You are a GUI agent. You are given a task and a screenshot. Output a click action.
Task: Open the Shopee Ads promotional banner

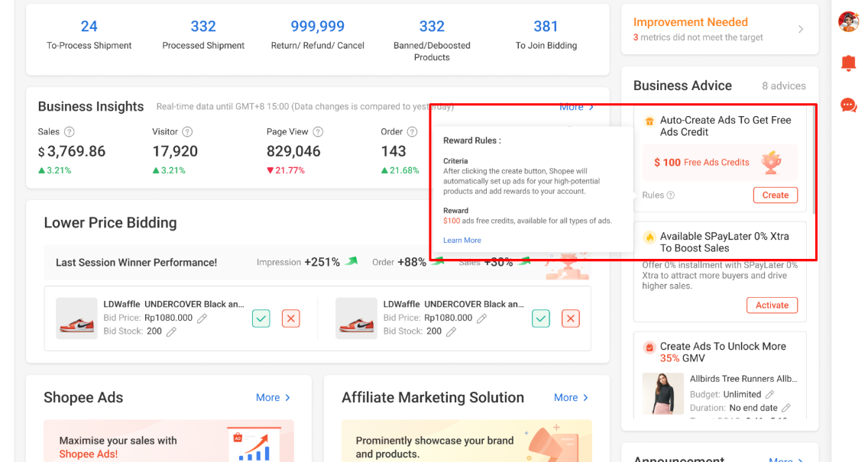(169, 441)
